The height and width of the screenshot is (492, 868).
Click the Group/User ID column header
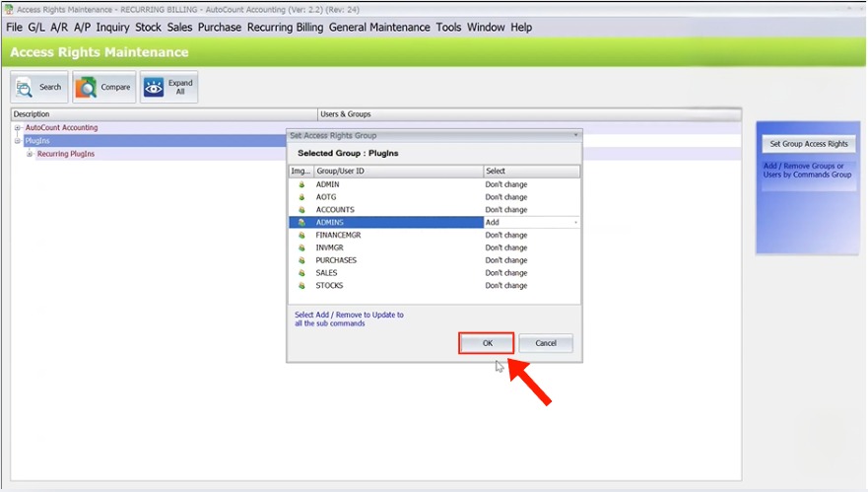tap(399, 172)
